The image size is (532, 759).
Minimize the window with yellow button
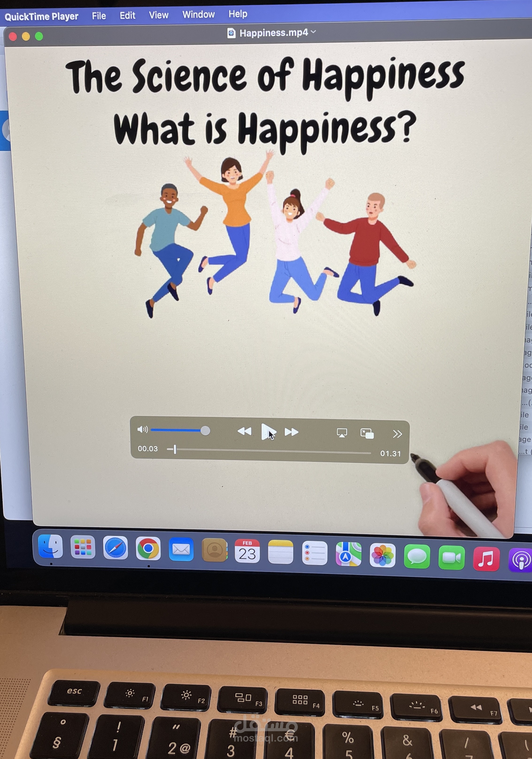click(x=26, y=36)
